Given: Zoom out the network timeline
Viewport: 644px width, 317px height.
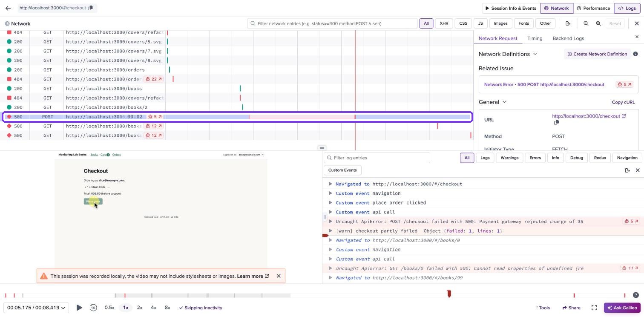Looking at the screenshot, I should point(586,23).
